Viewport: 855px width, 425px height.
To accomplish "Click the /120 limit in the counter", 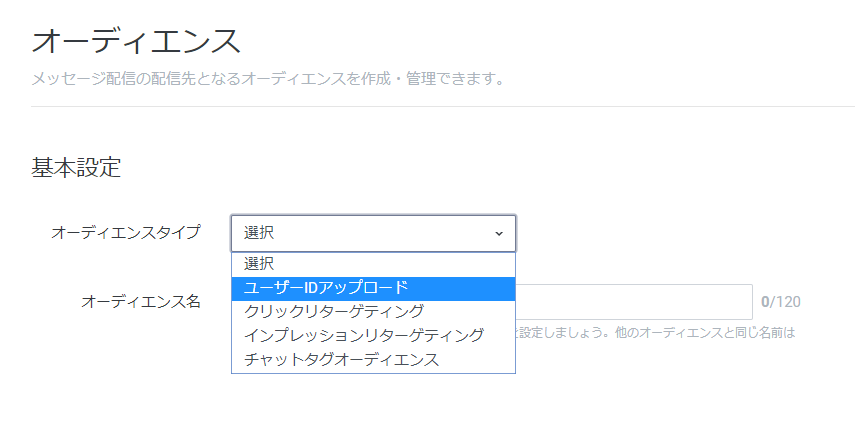I will [x=785, y=302].
